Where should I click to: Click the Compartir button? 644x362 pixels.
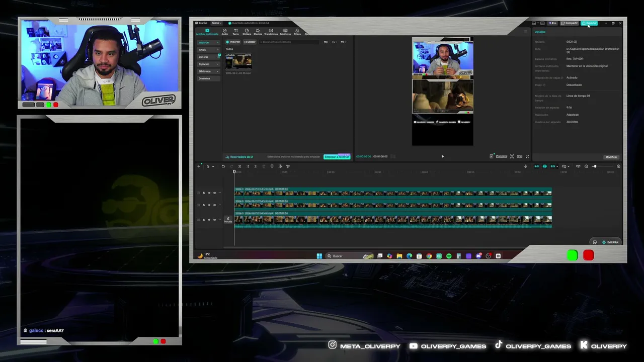[x=570, y=23]
